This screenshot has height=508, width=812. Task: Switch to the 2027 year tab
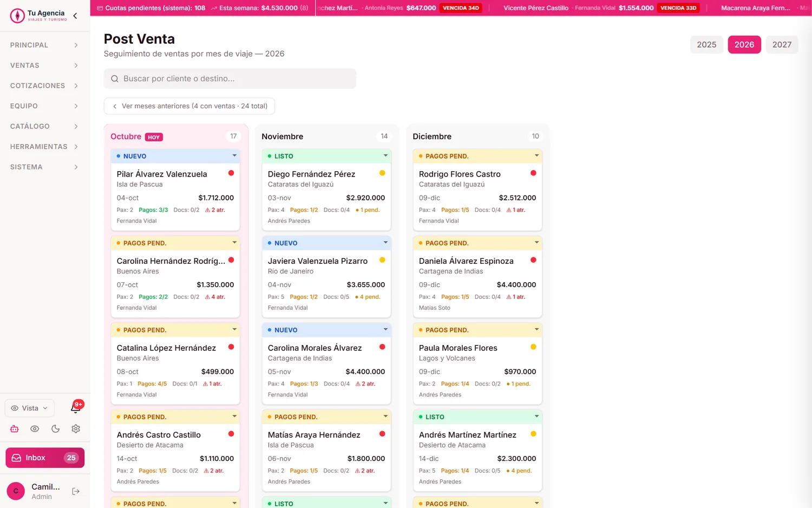click(x=782, y=45)
